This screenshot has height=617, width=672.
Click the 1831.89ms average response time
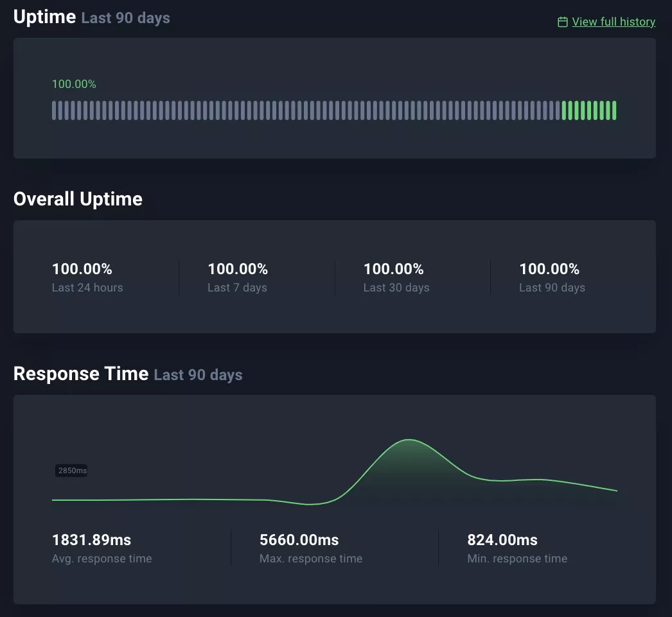click(x=91, y=540)
